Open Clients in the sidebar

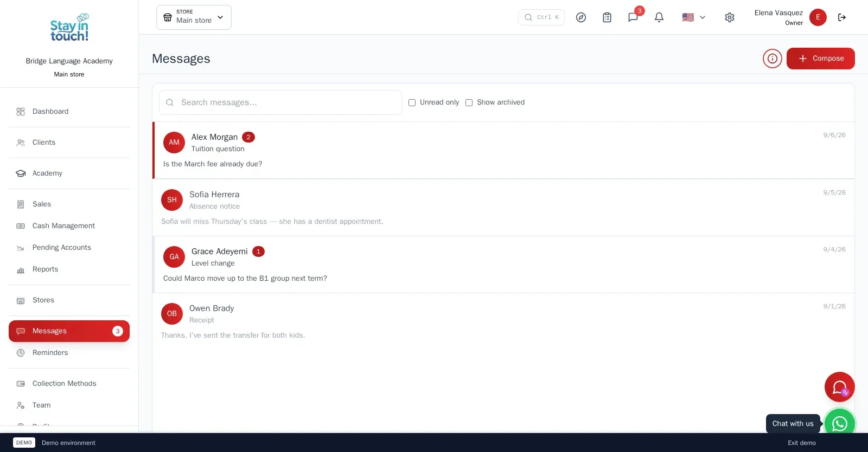coord(69,143)
